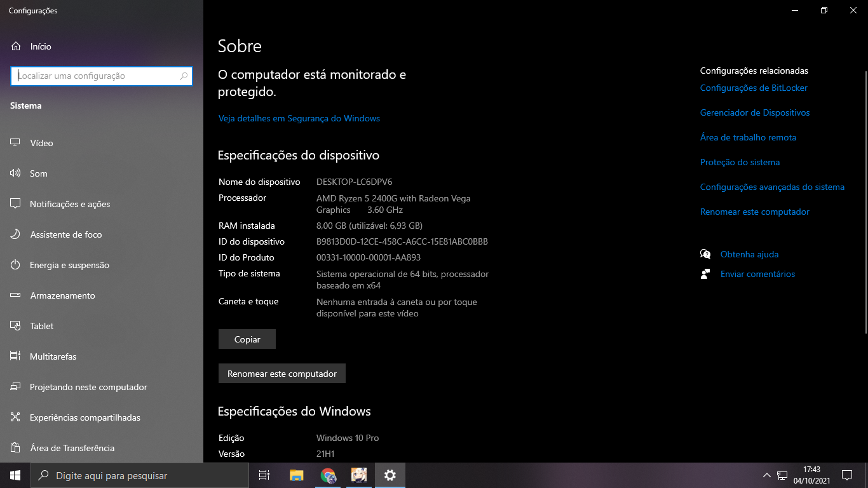Open Energia e suspensão settings
This screenshot has width=868, height=488.
102,265
